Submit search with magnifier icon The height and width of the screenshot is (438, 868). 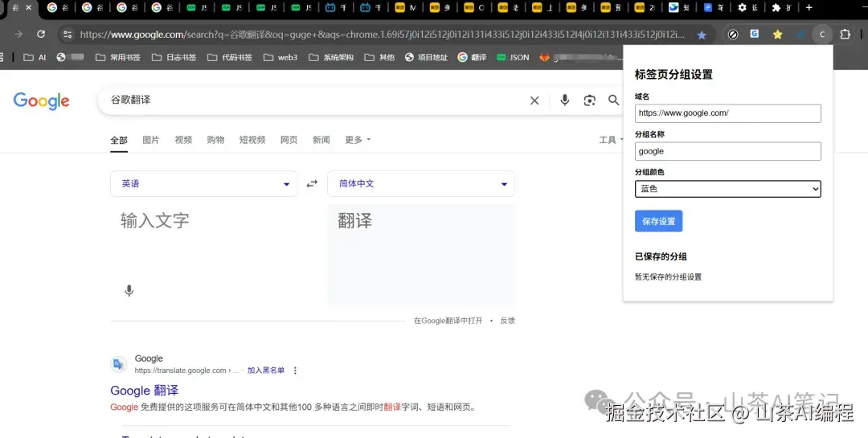[x=613, y=100]
